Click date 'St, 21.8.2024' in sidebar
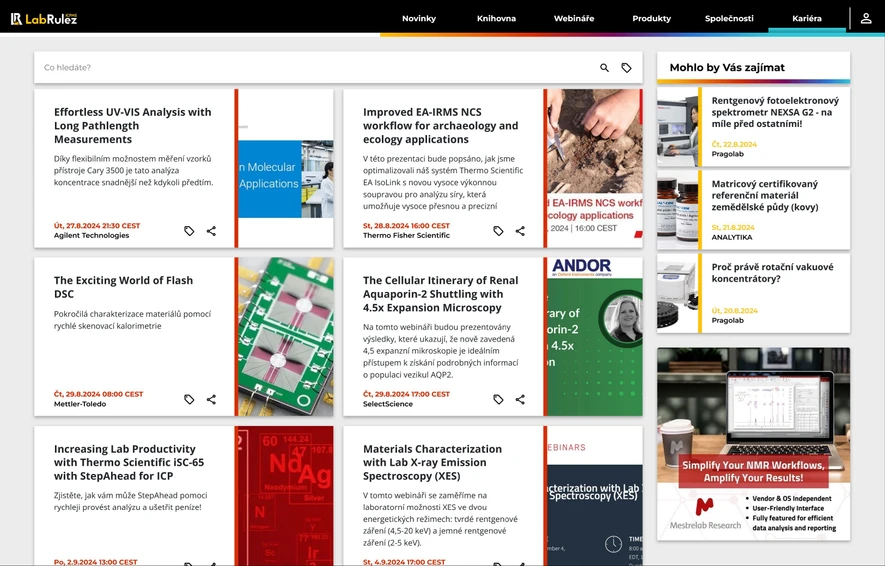This screenshot has width=885, height=566. pyautogui.click(x=733, y=227)
